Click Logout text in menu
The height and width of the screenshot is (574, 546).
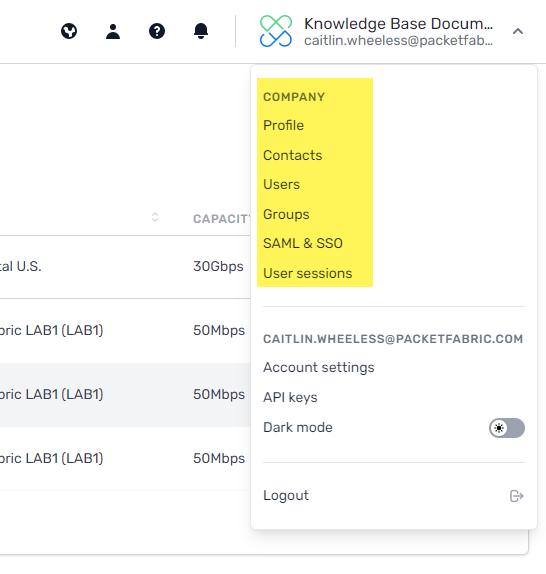click(286, 496)
